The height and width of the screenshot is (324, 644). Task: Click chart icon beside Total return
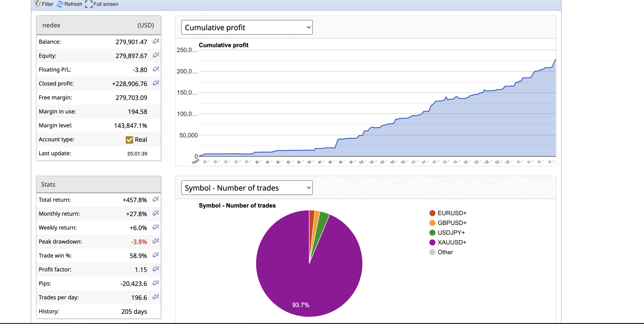155,199
